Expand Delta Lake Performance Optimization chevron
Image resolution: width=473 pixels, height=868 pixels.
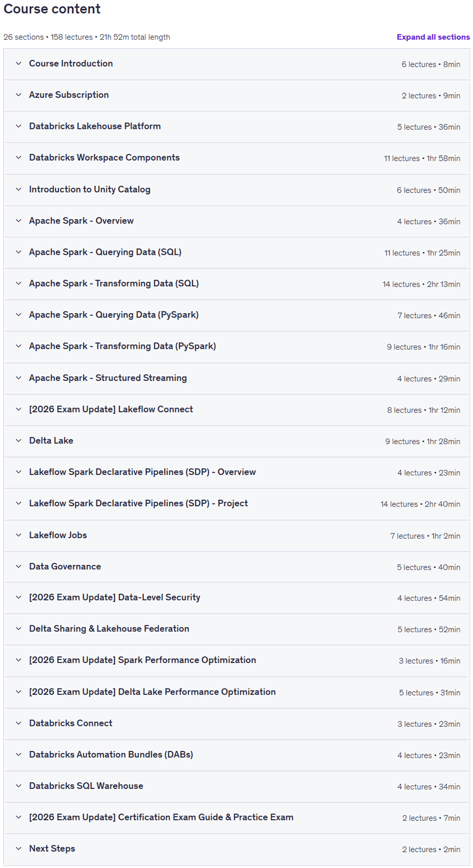coord(18,693)
